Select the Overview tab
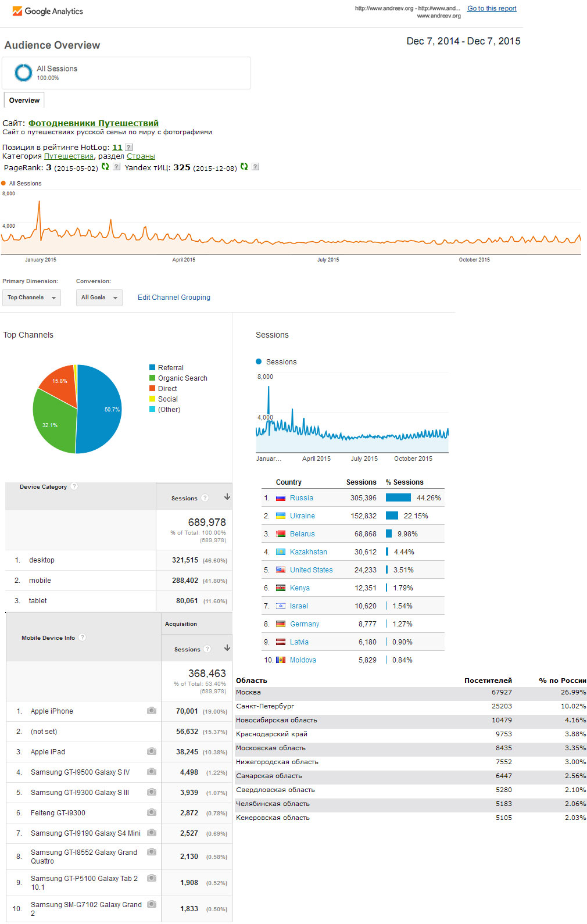The width and height of the screenshot is (587, 924). (24, 101)
